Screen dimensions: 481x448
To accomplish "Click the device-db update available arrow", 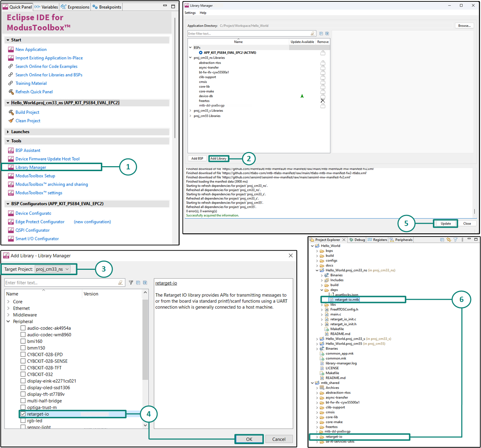I will pyautogui.click(x=302, y=96).
